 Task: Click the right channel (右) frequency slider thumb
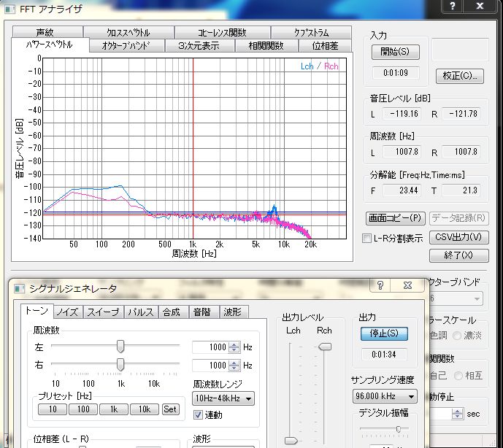coord(120,365)
